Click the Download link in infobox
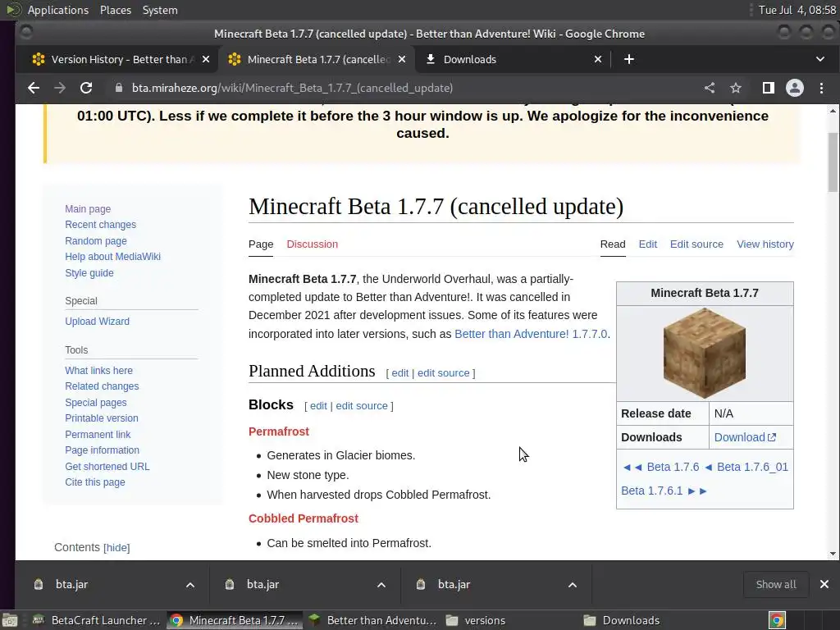 (x=740, y=437)
